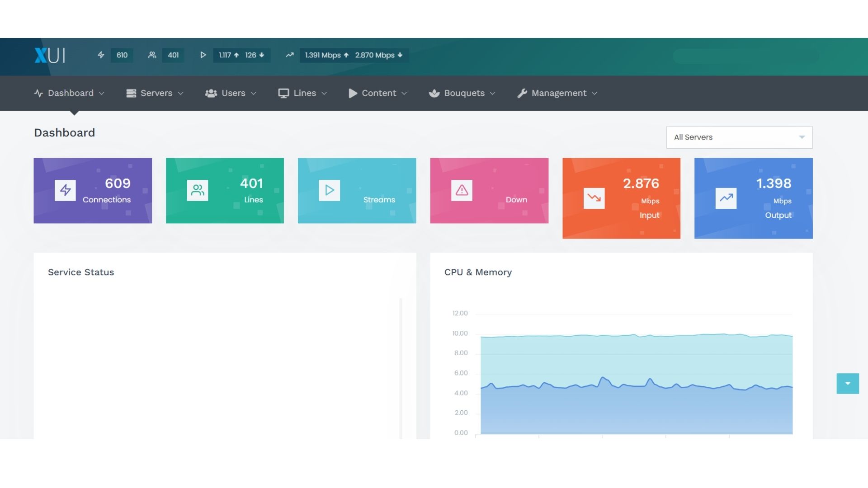The height and width of the screenshot is (488, 868).
Task: Open the All Servers dropdown
Action: pos(739,137)
